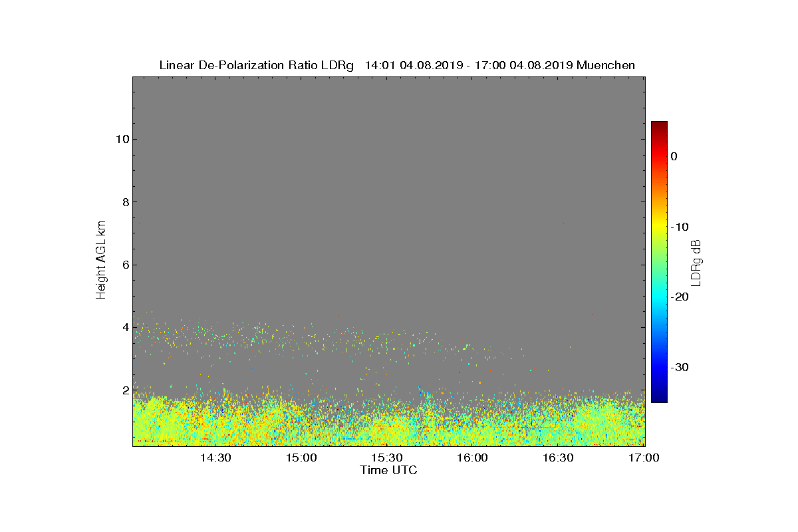The height and width of the screenshot is (532, 798).
Task: Click the 15:00 time axis label
Action: click(x=301, y=458)
